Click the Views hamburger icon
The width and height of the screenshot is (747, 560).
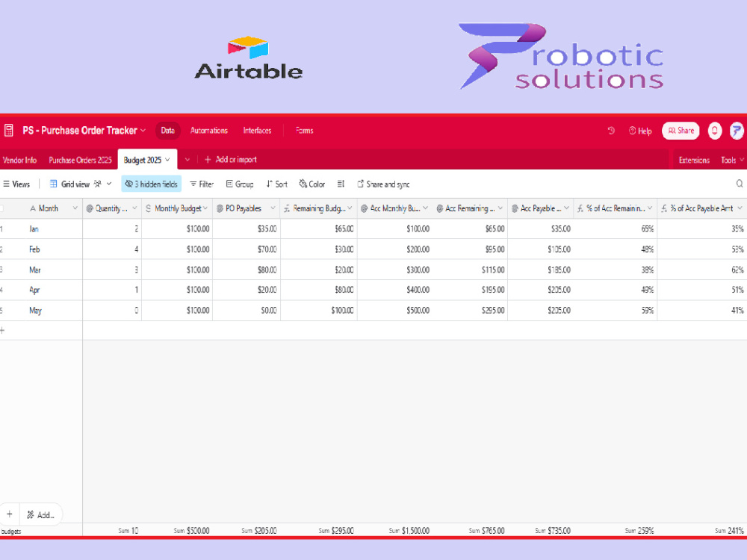[x=6, y=184]
